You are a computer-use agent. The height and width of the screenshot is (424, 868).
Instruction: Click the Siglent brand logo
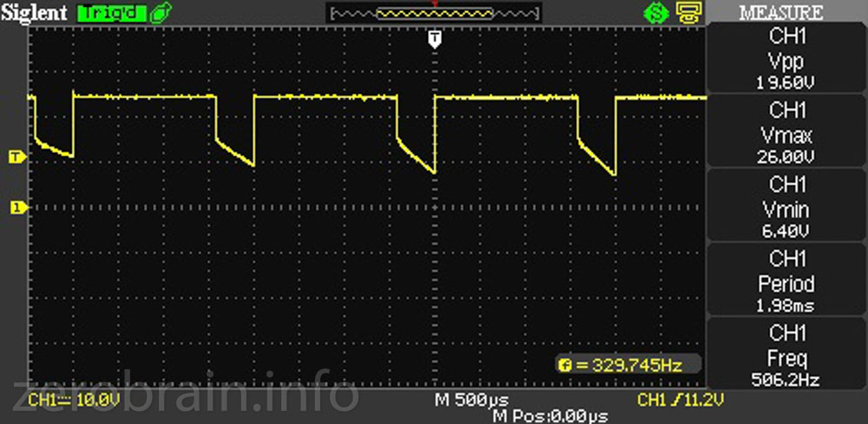[35, 13]
